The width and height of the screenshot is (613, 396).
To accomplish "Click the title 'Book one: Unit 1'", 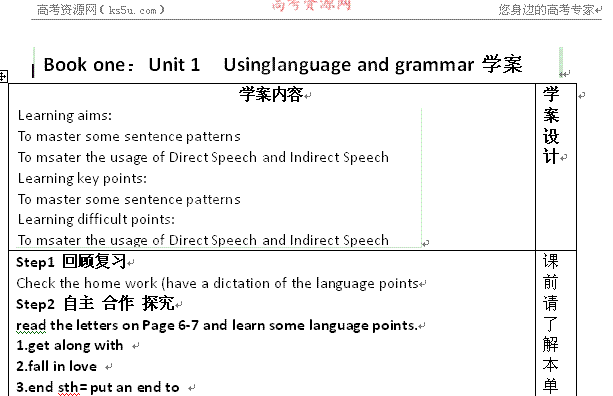I will [x=122, y=65].
